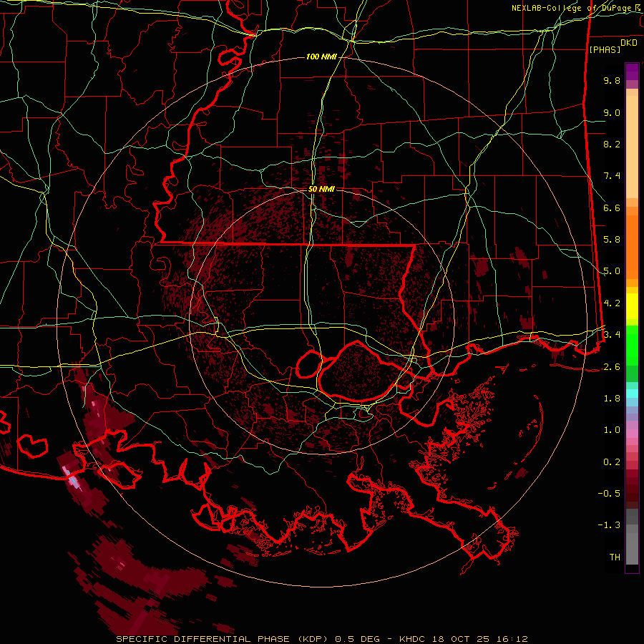Image resolution: width=644 pixels, height=644 pixels.
Task: Click the TH label at scale bottom
Action: click(615, 557)
